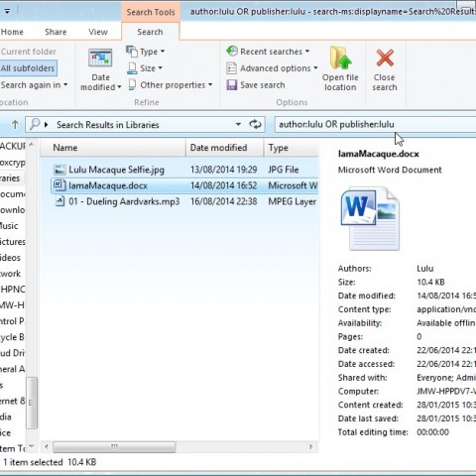Open the Search again in dropdown
This screenshot has height=476, width=476.
(65, 85)
